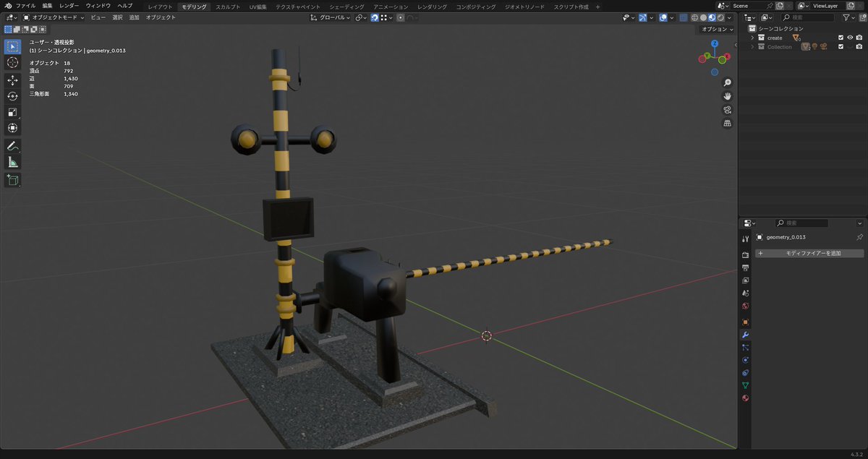Click the モディファイアーを追加 button
This screenshot has width=868, height=459.
pyautogui.click(x=809, y=254)
